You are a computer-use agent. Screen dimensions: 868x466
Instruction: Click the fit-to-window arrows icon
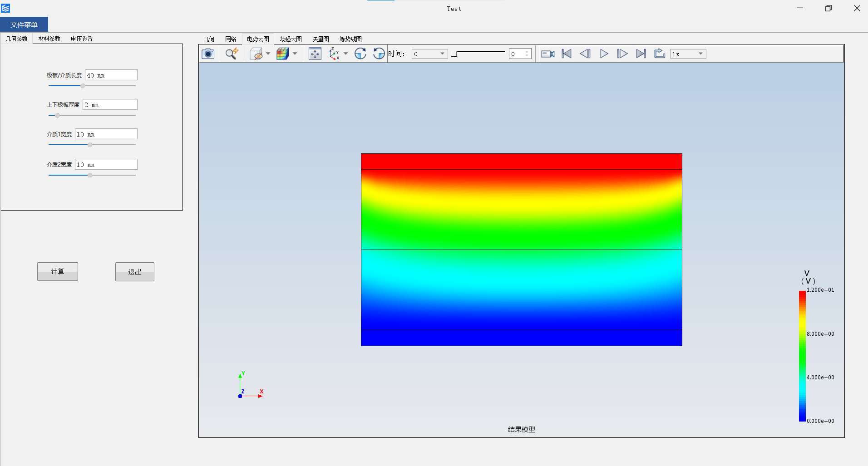315,54
